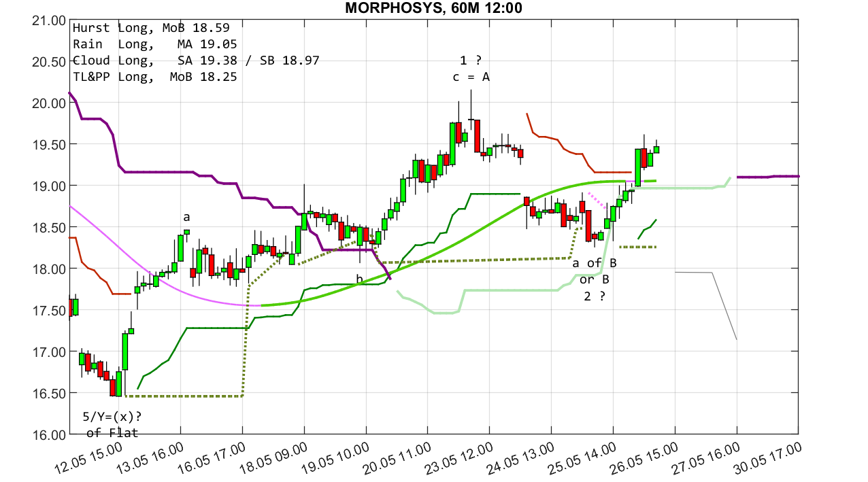Click the 20.00 price axis label

(48, 103)
